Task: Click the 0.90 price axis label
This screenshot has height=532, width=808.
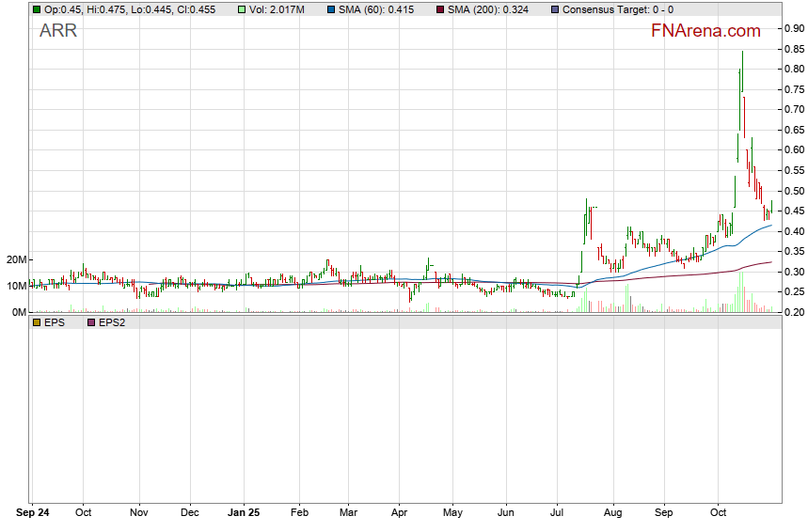Action: tap(792, 28)
